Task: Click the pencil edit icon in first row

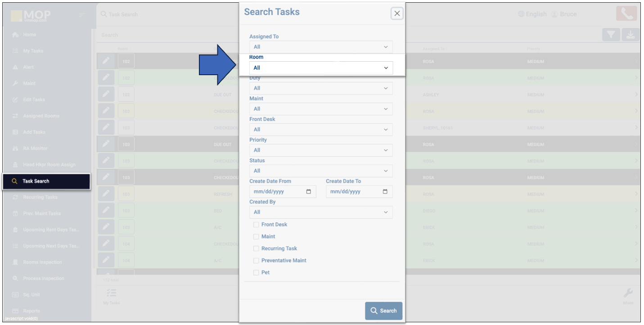Action: click(x=106, y=61)
